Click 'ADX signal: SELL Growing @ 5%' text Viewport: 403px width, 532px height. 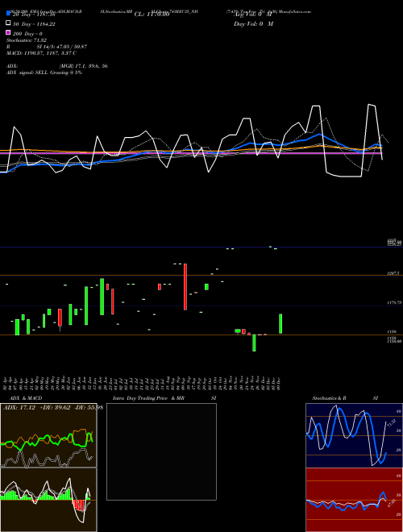(x=44, y=73)
